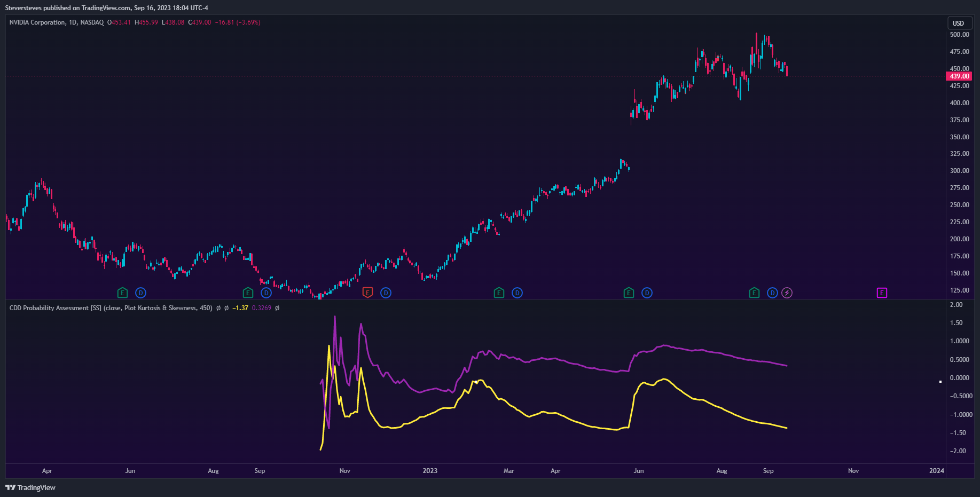This screenshot has width=980, height=497.
Task: Click the purple 0.3269 indicator value
Action: pyautogui.click(x=262, y=308)
